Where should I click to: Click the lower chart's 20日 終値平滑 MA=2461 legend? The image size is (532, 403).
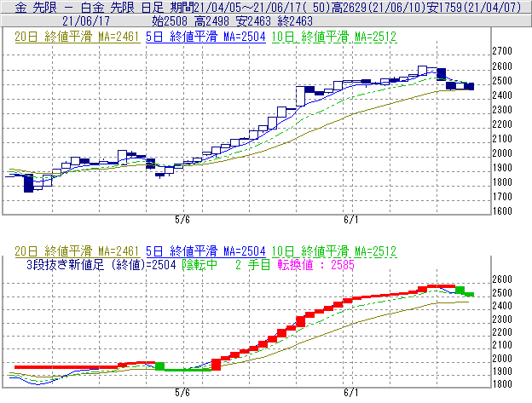(x=77, y=251)
